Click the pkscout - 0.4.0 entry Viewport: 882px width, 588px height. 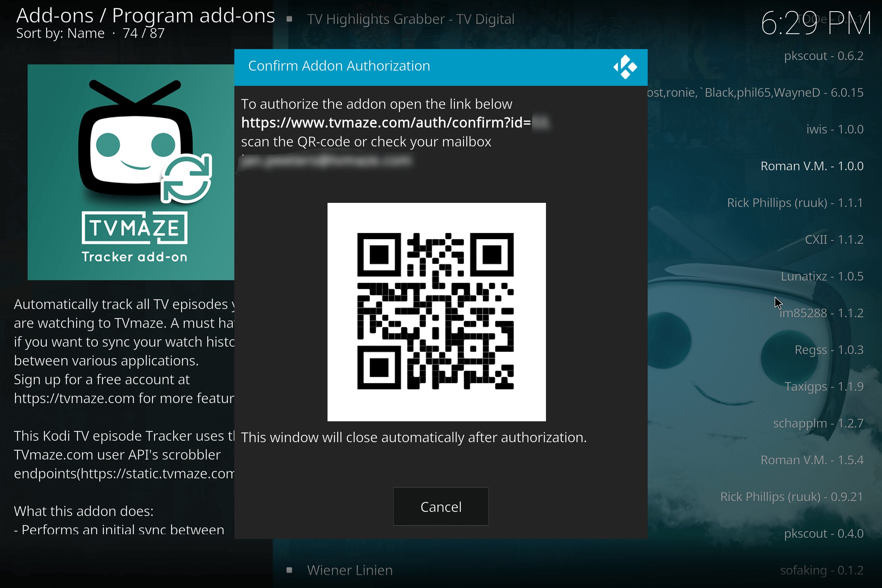tap(823, 533)
